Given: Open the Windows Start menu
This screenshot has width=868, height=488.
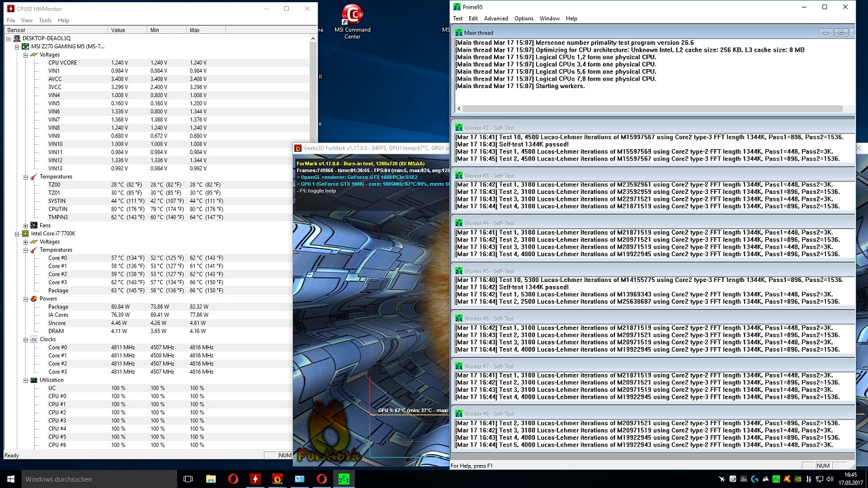Looking at the screenshot, I should tap(9, 479).
